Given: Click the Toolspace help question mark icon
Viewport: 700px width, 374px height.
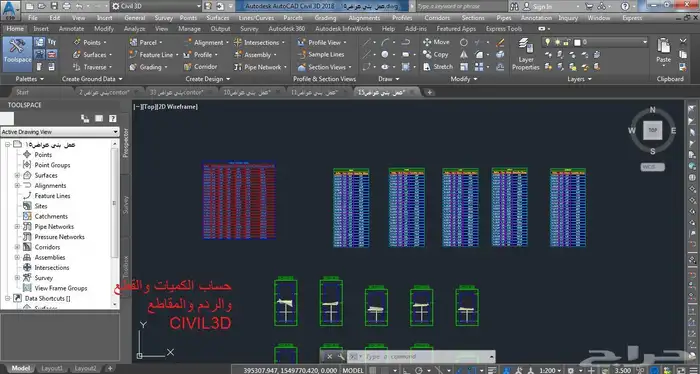Looking at the screenshot, I should pyautogui.click(x=112, y=118).
